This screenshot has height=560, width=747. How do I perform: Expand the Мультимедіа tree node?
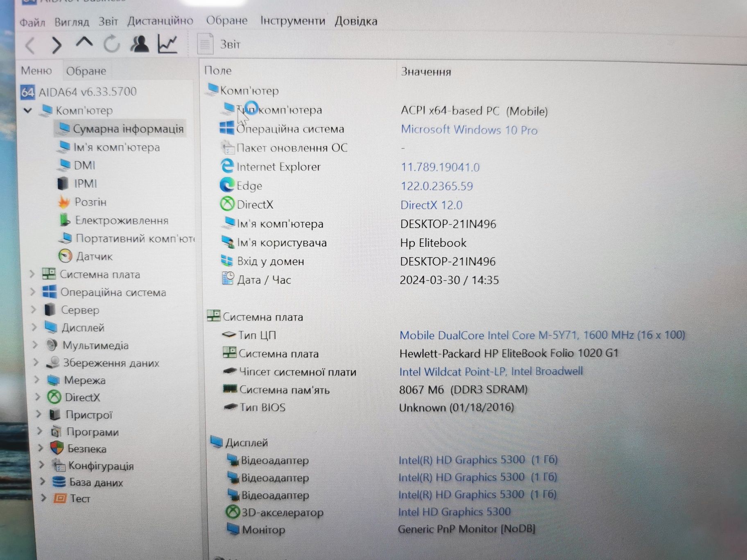[x=35, y=345]
